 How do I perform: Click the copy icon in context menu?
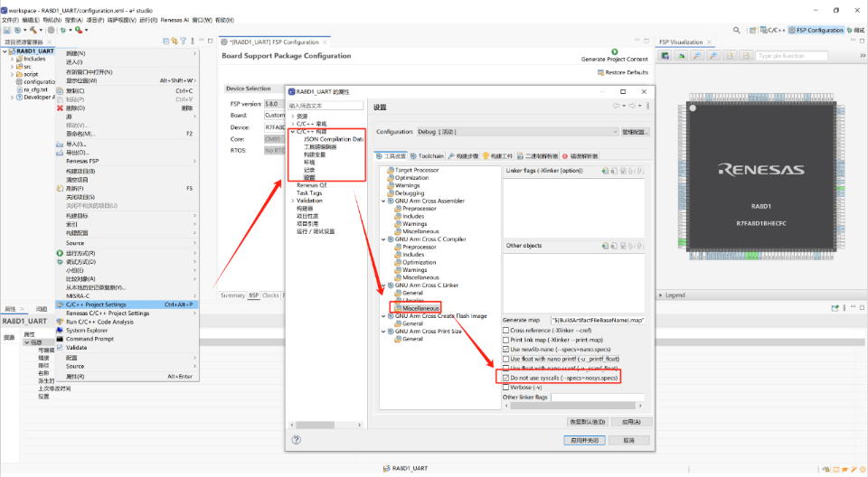point(60,90)
